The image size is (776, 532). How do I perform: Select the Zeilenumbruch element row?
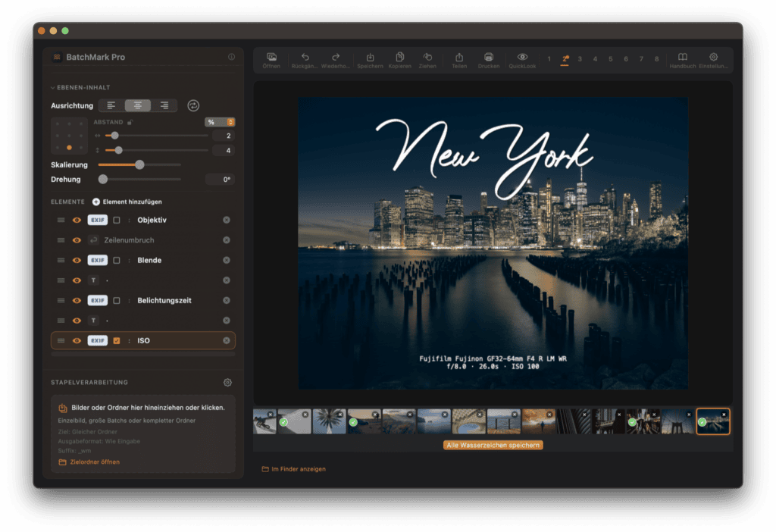tap(143, 240)
